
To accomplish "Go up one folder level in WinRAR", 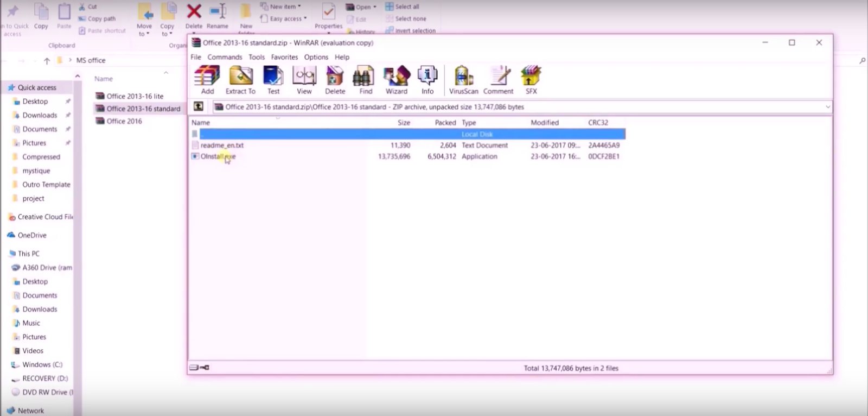I will [x=199, y=106].
